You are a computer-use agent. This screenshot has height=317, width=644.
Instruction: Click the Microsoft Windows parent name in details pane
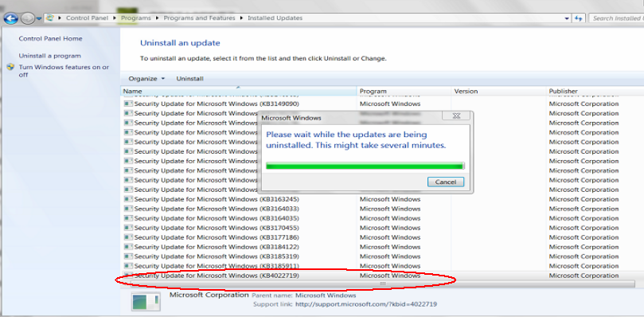click(326, 295)
